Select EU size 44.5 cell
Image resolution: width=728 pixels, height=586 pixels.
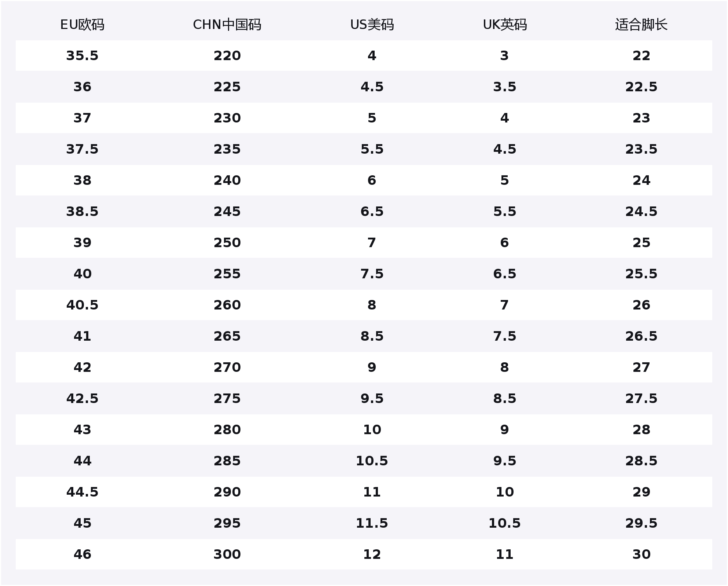tap(82, 492)
